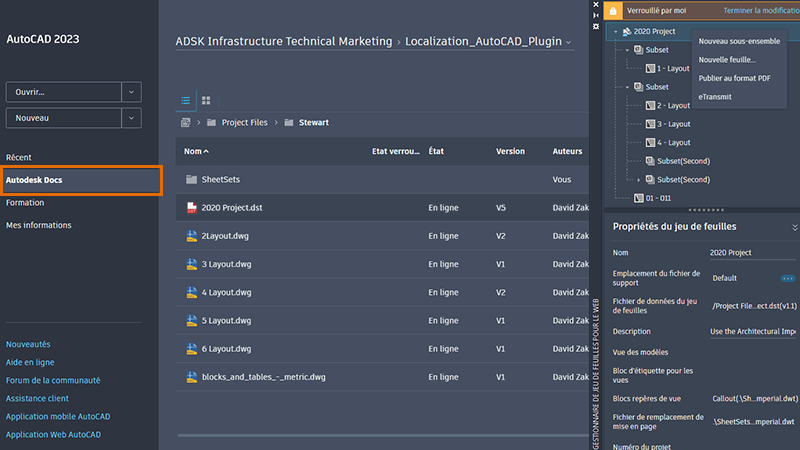Open the Ouvrir dropdown arrow
800x450 pixels.
coord(132,92)
